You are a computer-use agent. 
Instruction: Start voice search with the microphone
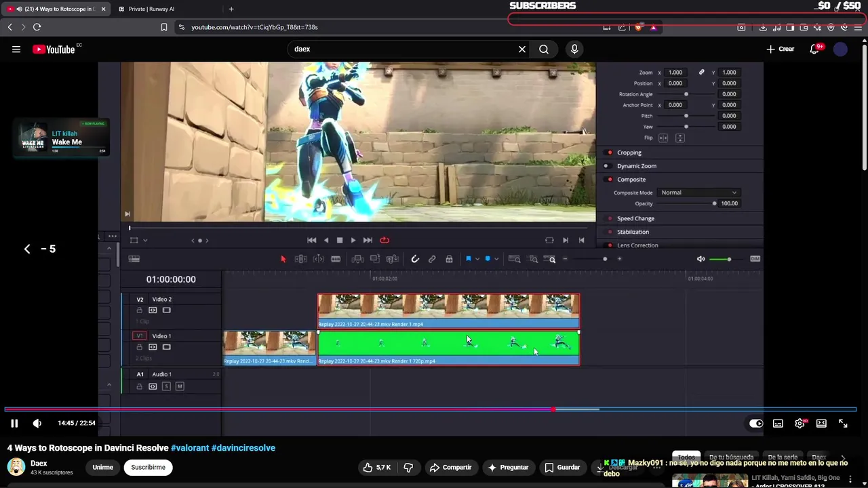[574, 49]
